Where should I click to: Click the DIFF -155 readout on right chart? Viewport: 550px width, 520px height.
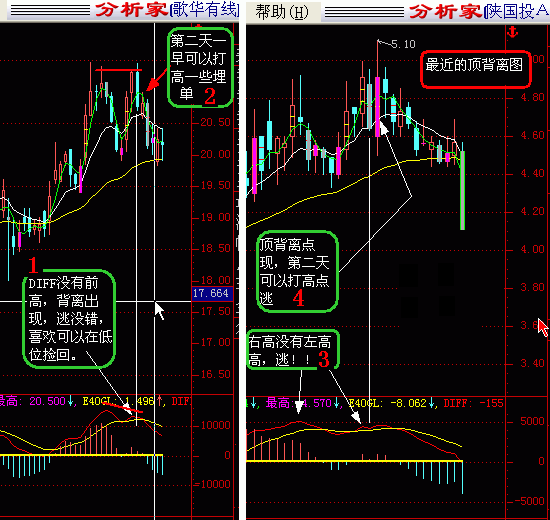474,403
